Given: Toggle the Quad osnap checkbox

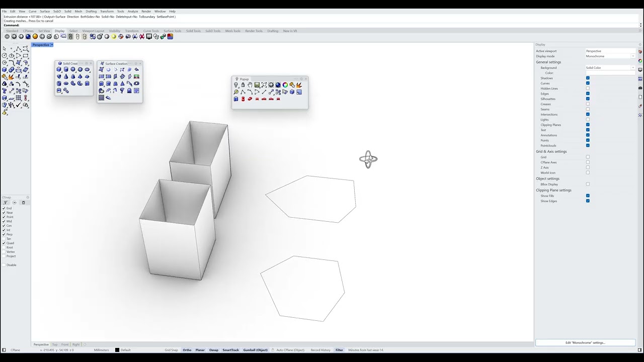Looking at the screenshot, I should coord(4,243).
